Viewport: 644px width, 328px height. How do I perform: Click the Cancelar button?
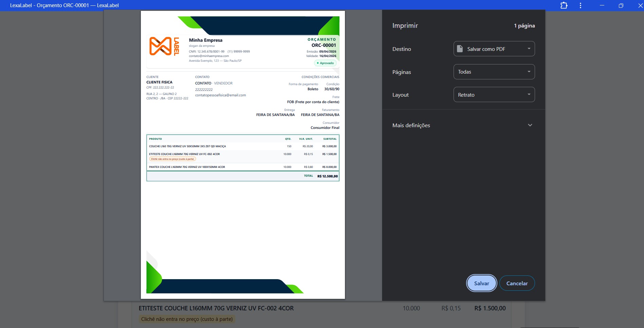pyautogui.click(x=517, y=283)
